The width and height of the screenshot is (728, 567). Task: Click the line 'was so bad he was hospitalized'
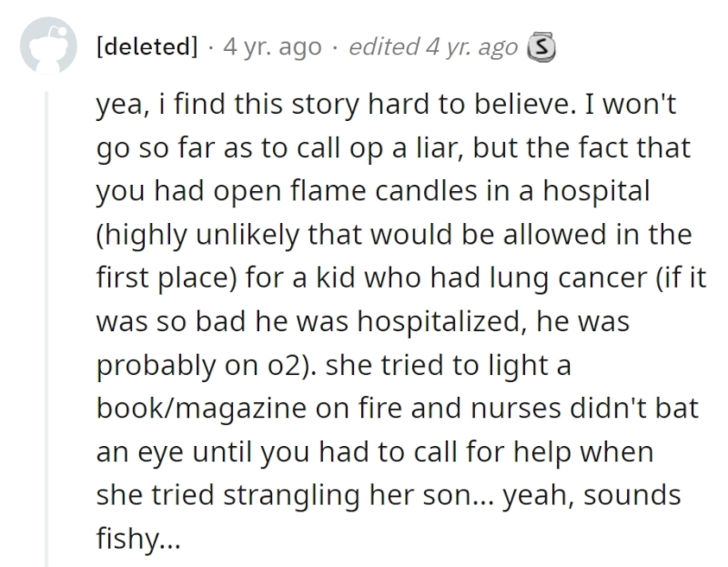(x=362, y=321)
